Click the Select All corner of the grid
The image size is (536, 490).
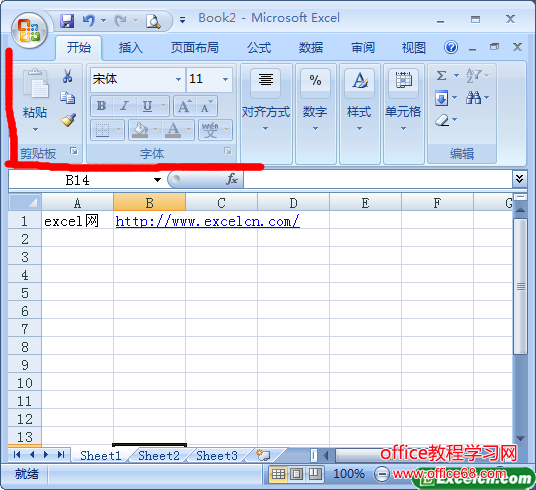coord(25,202)
